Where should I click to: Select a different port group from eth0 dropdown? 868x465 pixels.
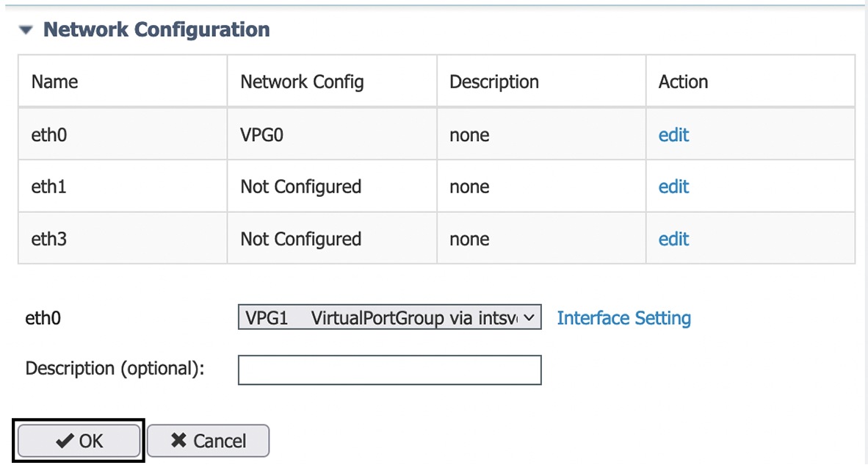(x=389, y=317)
